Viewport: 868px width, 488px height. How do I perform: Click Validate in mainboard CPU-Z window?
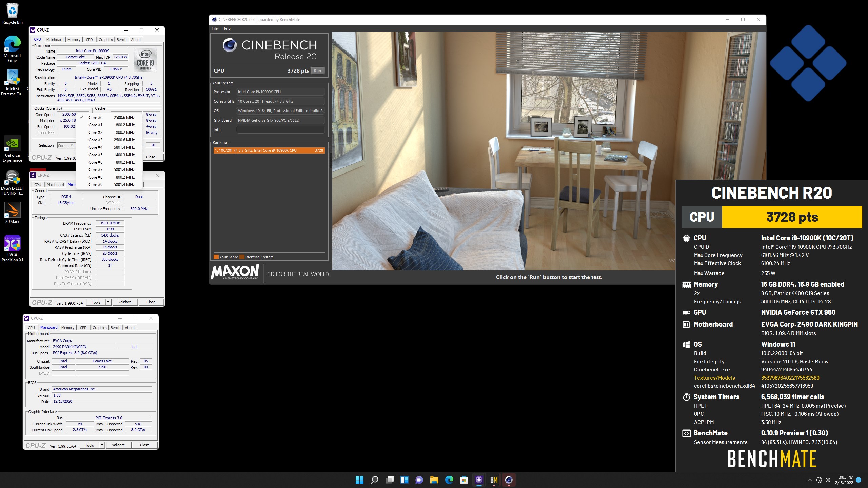coord(118,445)
